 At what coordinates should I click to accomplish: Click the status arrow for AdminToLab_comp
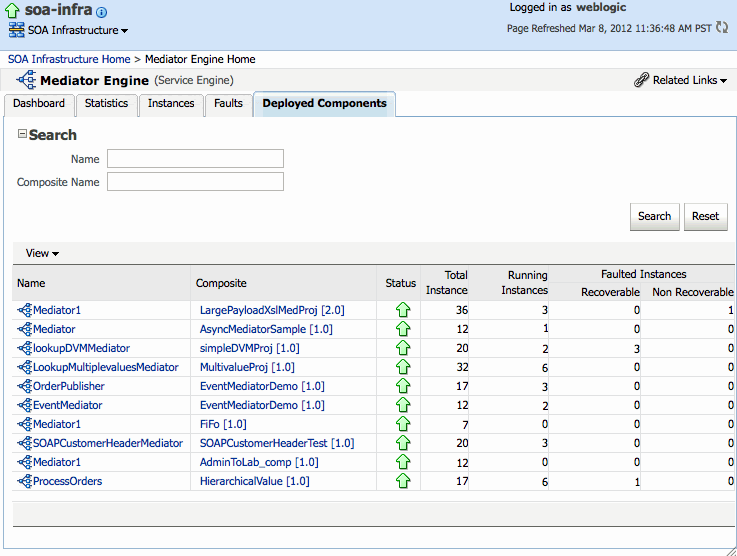click(x=403, y=462)
